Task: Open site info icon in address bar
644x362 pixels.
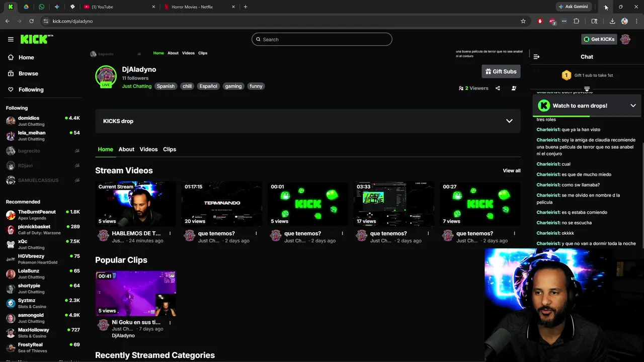Action: click(46, 21)
